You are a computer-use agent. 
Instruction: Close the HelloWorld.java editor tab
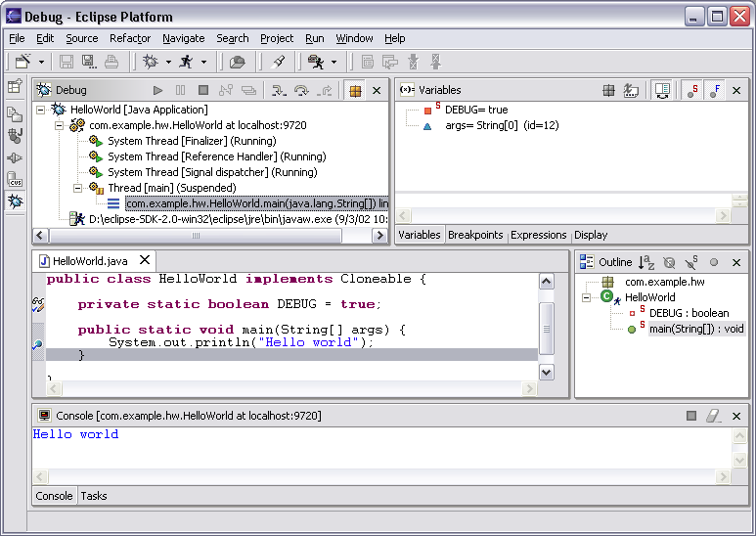tap(145, 260)
